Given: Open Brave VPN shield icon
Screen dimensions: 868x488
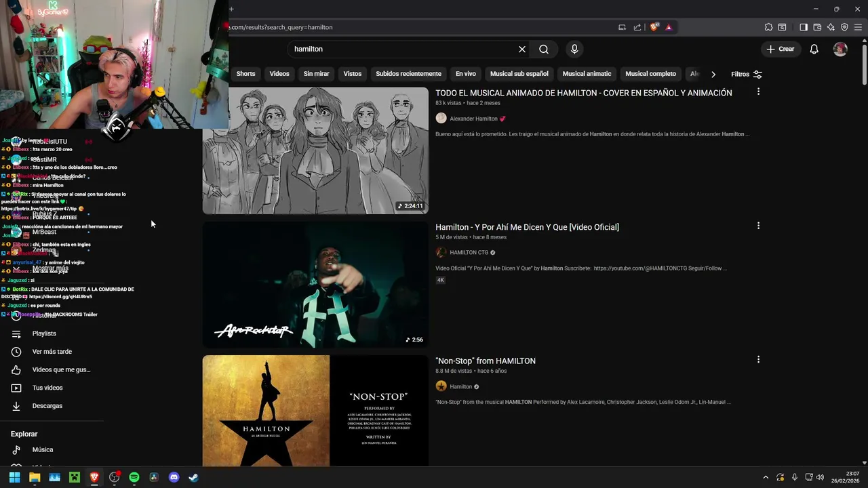Looking at the screenshot, I should pyautogui.click(x=844, y=27).
